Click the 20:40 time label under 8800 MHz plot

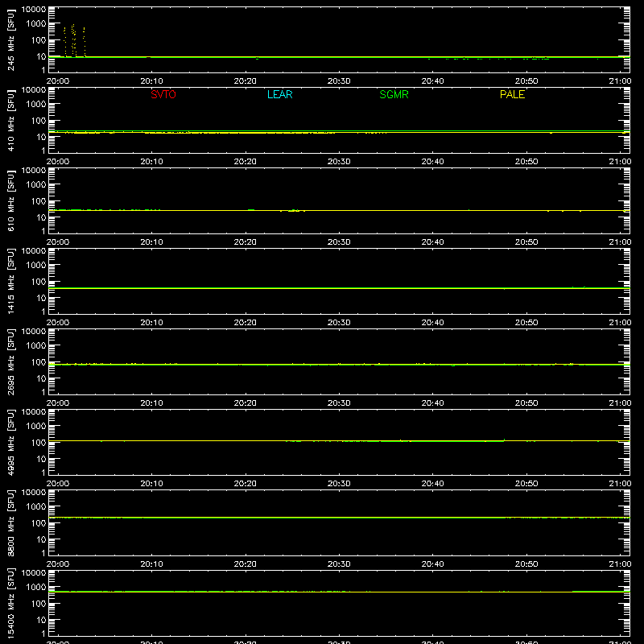[x=432, y=564]
